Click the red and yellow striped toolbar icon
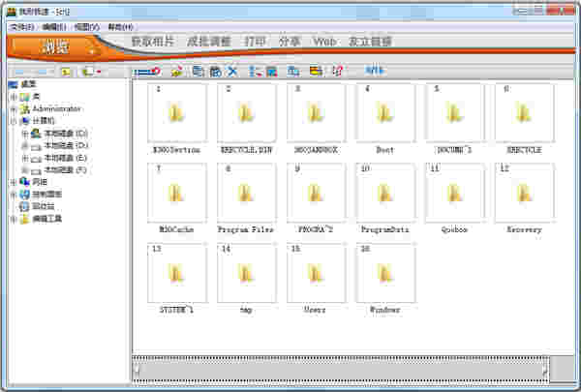581x392 pixels. [316, 71]
